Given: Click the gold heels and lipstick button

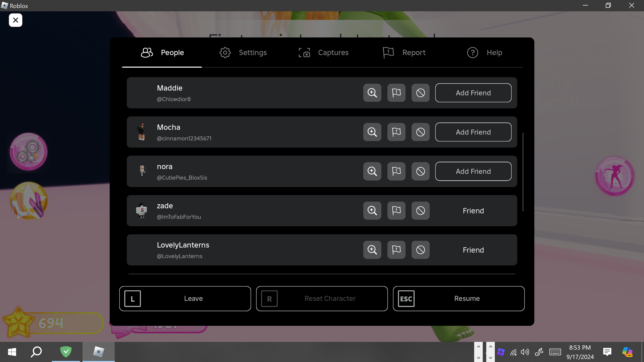Looking at the screenshot, I should pyautogui.click(x=28, y=201).
